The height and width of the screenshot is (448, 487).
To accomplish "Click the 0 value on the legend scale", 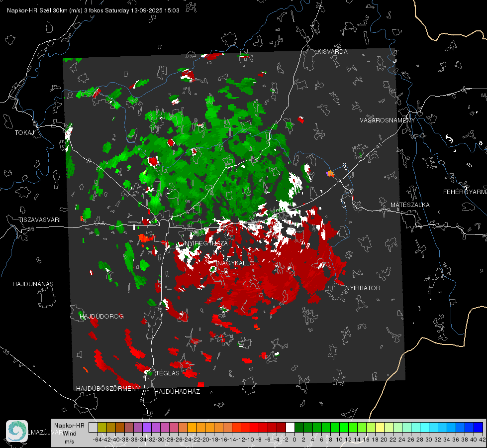I will 294,440.
